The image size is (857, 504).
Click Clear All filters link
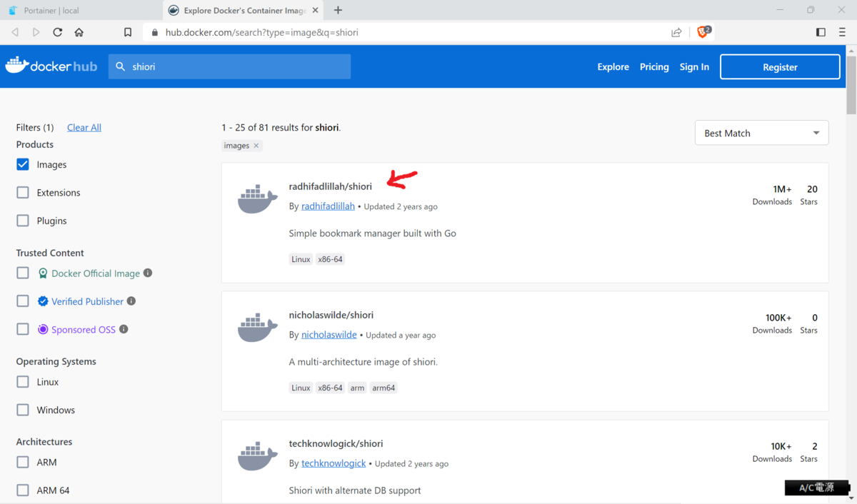(x=84, y=127)
